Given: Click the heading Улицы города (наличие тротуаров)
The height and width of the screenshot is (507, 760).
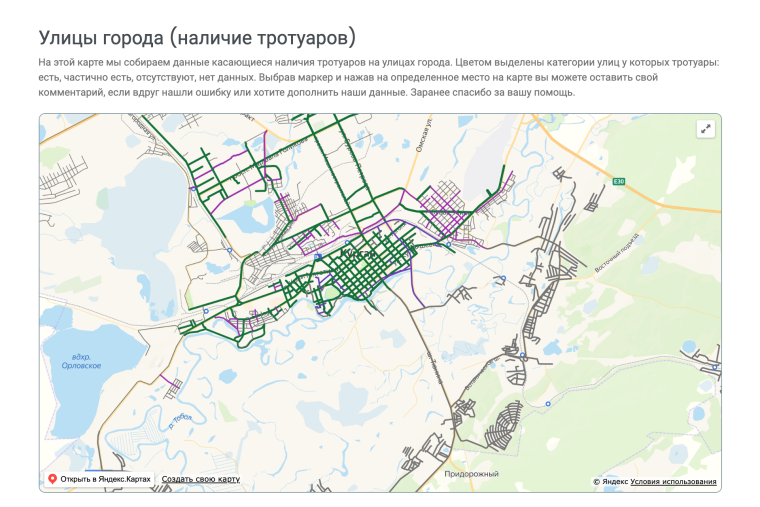Looking at the screenshot, I should (197, 37).
